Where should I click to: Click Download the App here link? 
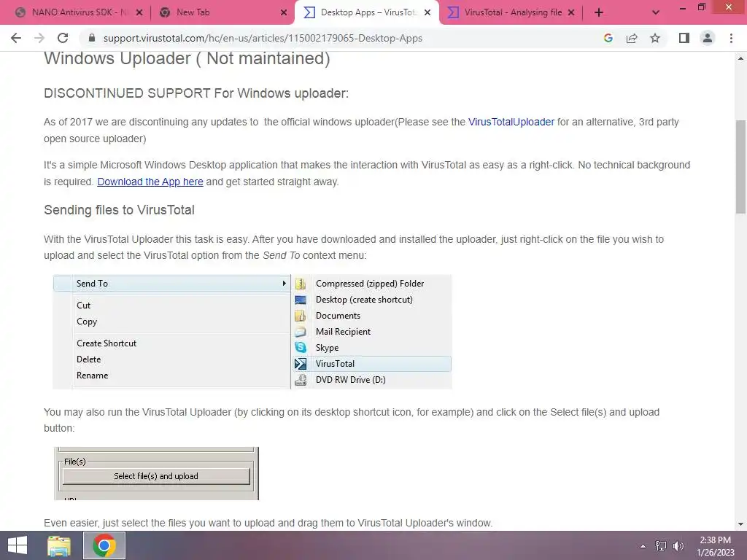coord(150,182)
